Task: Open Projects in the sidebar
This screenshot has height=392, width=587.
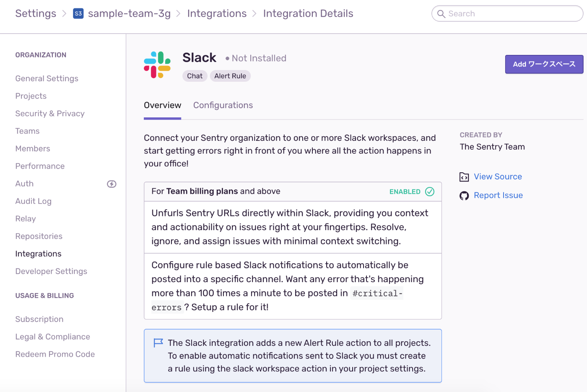Action: (31, 96)
